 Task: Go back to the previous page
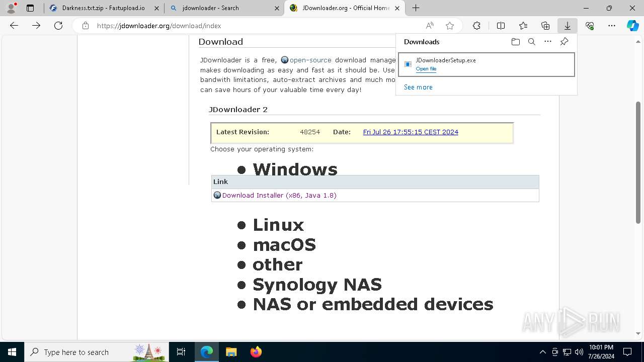click(14, 26)
